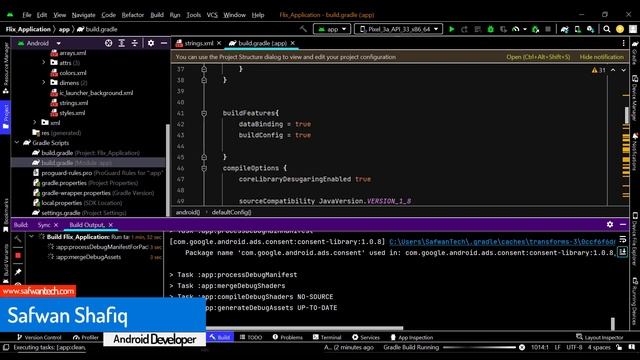Image resolution: width=640 pixels, height=360 pixels.
Task: Open the Build menu
Action: tap(157, 15)
